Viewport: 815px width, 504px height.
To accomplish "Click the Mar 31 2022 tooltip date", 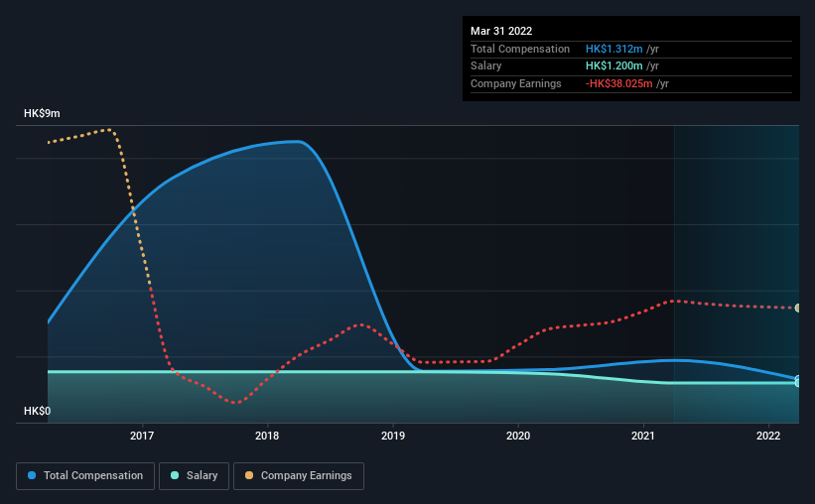I will pyautogui.click(x=501, y=31).
